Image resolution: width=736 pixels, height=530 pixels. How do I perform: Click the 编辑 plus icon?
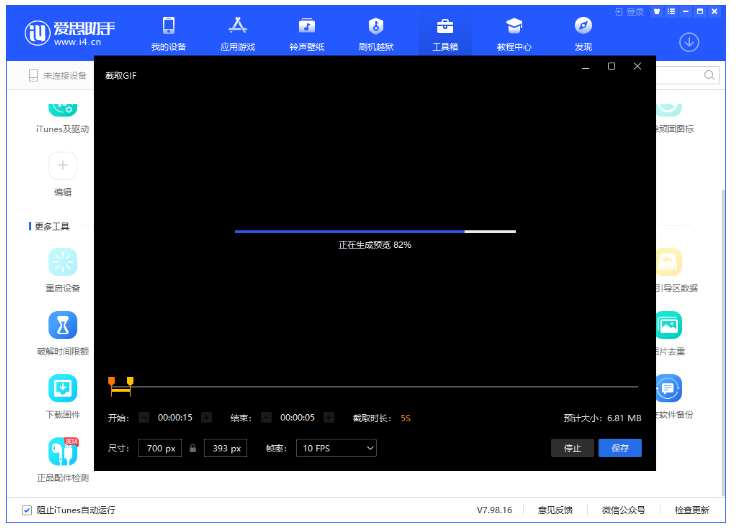62,165
